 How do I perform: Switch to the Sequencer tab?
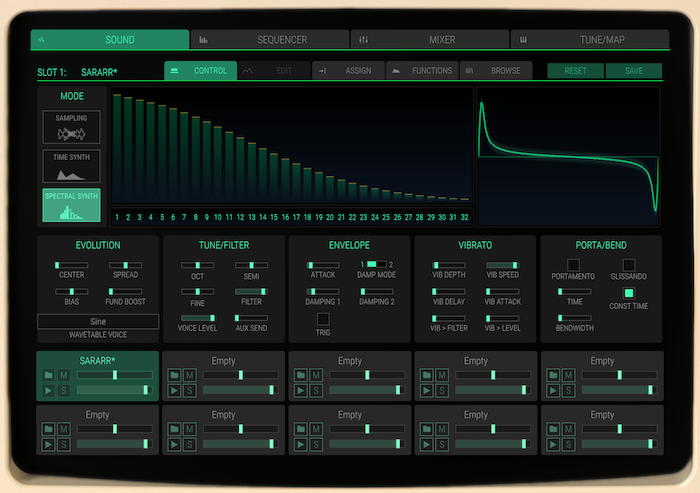[x=268, y=40]
